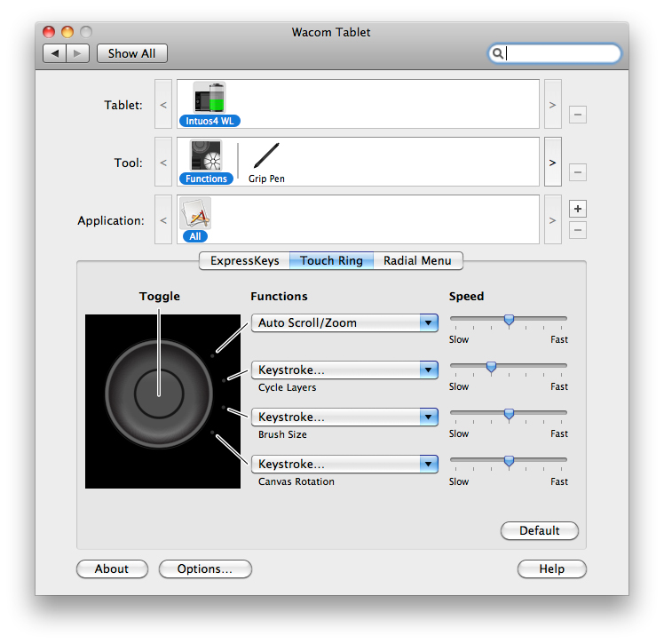Image resolution: width=664 pixels, height=644 pixels.
Task: Click the Touch Ring center toggle image
Action: click(x=159, y=394)
